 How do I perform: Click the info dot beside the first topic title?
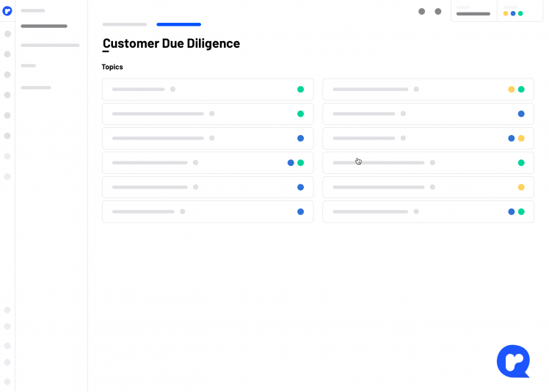172,90
